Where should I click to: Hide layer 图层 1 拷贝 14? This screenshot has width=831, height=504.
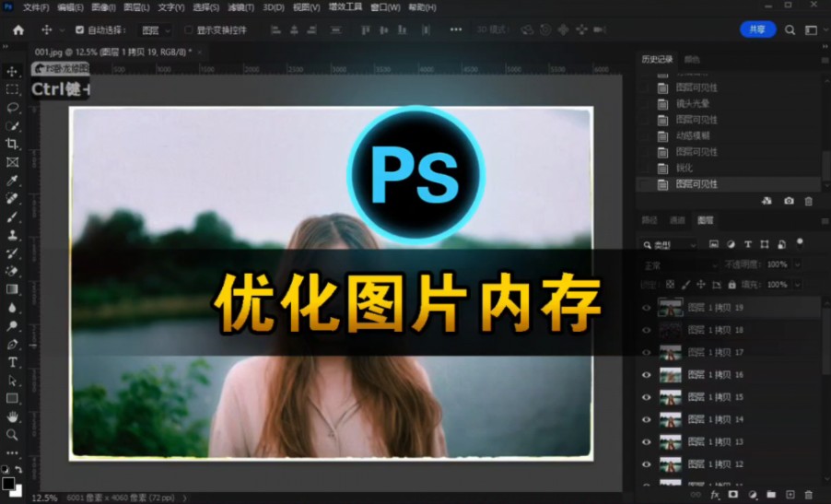pos(646,420)
